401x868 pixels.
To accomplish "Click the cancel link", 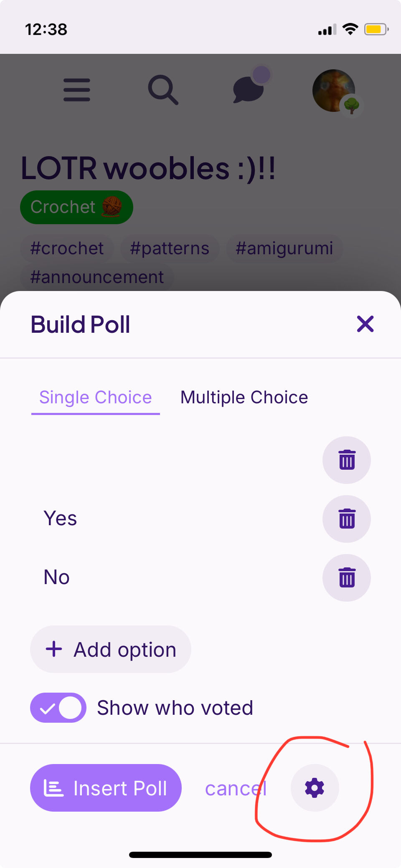I will tap(236, 789).
